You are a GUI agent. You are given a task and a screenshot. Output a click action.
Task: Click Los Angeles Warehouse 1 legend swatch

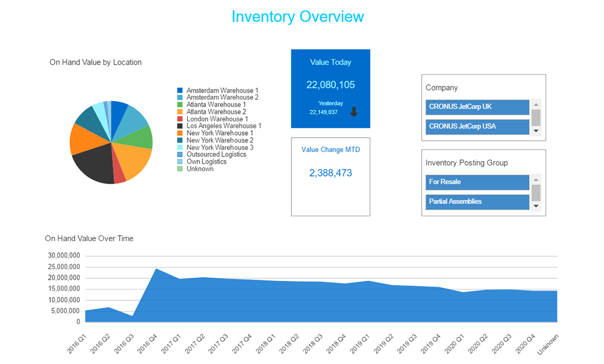pyautogui.click(x=180, y=126)
